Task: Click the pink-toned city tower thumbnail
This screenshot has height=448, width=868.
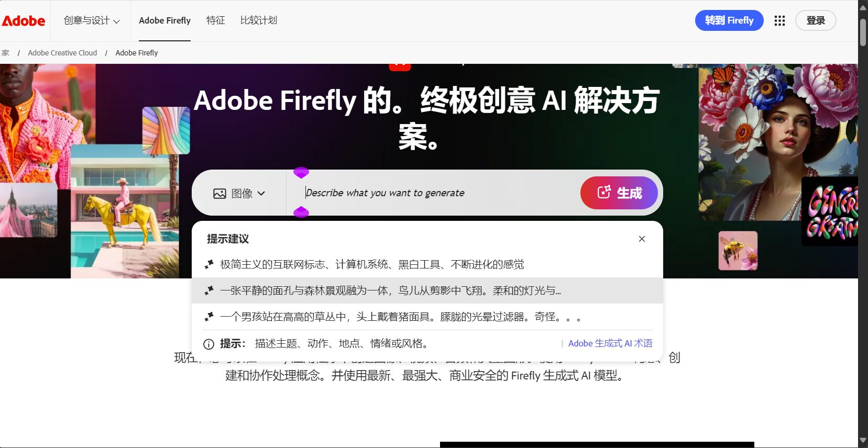Action: pos(28,210)
